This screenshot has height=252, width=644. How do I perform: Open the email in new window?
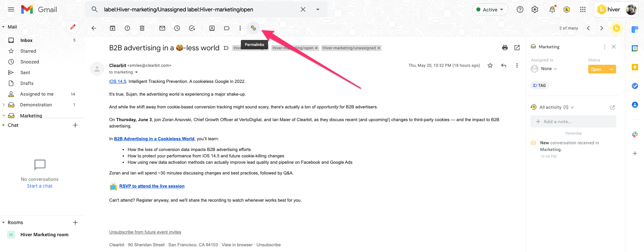pyautogui.click(x=517, y=48)
